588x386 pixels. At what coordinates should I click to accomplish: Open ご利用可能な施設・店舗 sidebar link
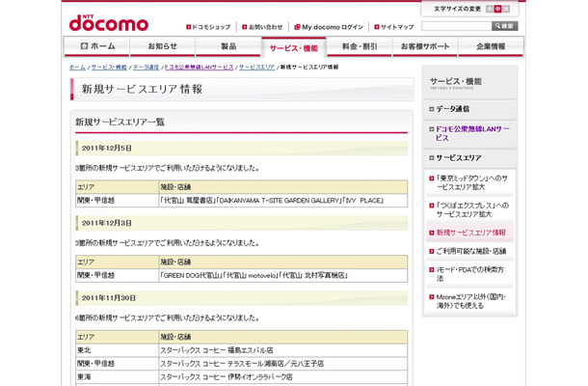coord(471,251)
